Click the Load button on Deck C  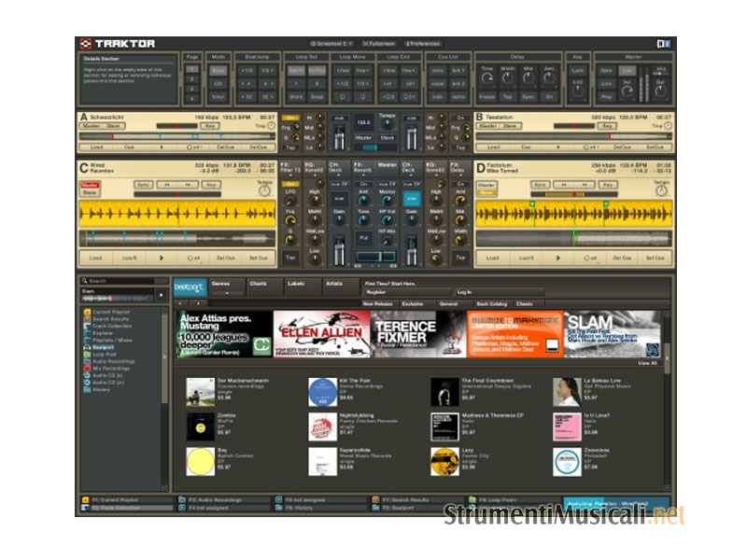[x=96, y=257]
